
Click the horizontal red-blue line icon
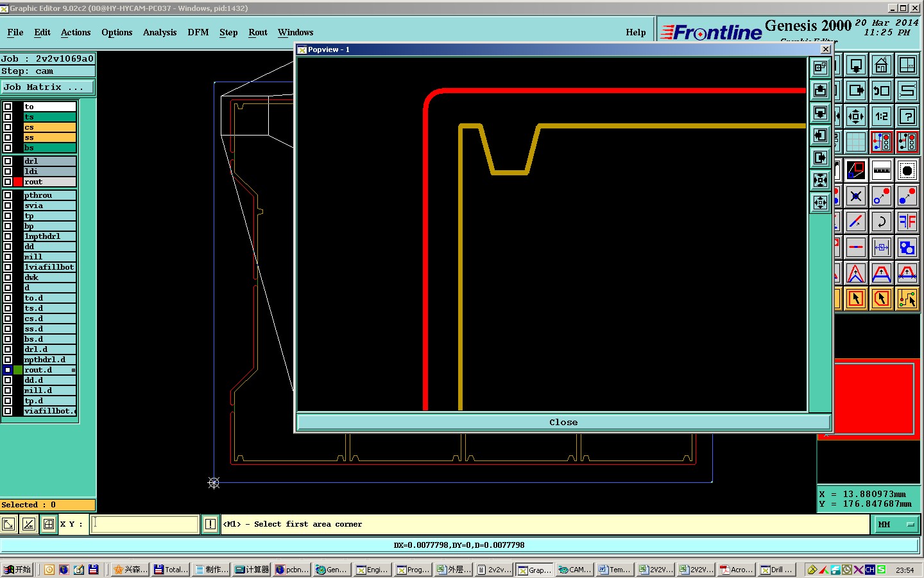click(x=856, y=247)
